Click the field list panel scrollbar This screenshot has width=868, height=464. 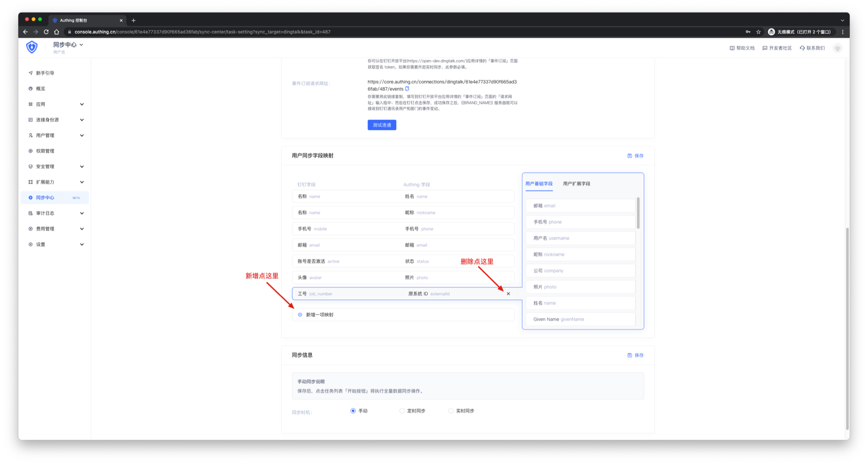coord(638,213)
